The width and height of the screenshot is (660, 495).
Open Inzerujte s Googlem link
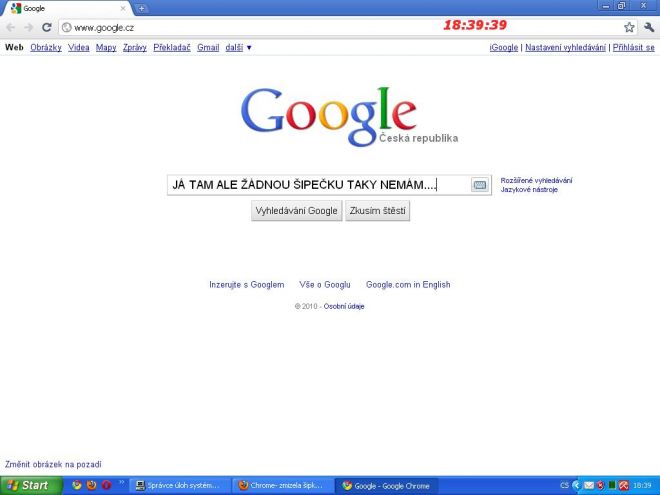click(x=247, y=285)
